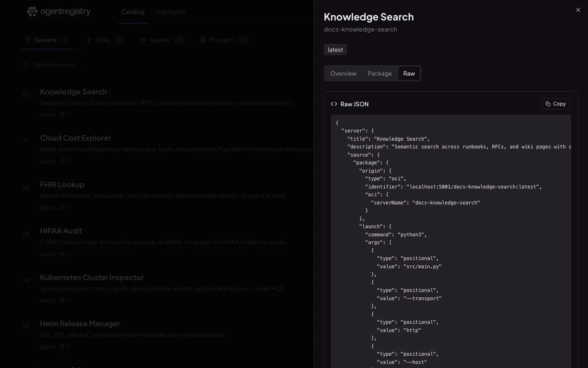Click the Servers tab icon
This screenshot has height=368, width=588.
coord(28,40)
